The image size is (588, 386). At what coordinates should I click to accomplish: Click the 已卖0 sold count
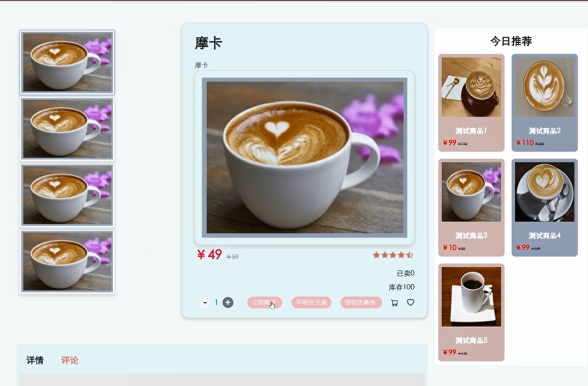click(x=405, y=273)
